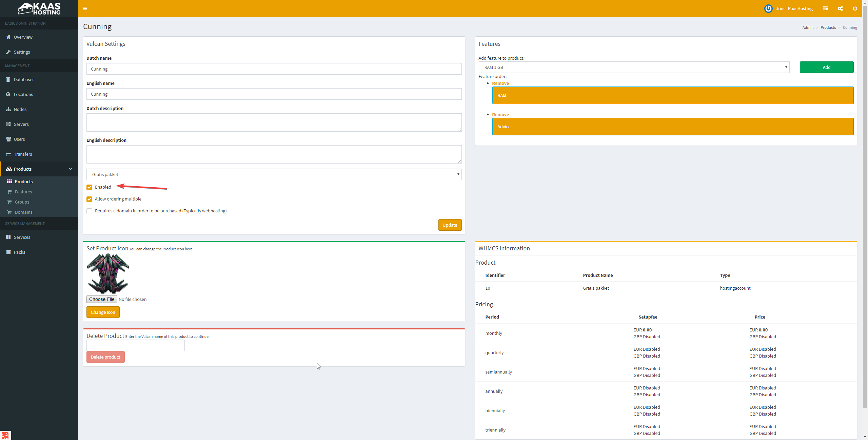868x440 pixels.
Task: Click the Dutch description text area
Action: [274, 122]
